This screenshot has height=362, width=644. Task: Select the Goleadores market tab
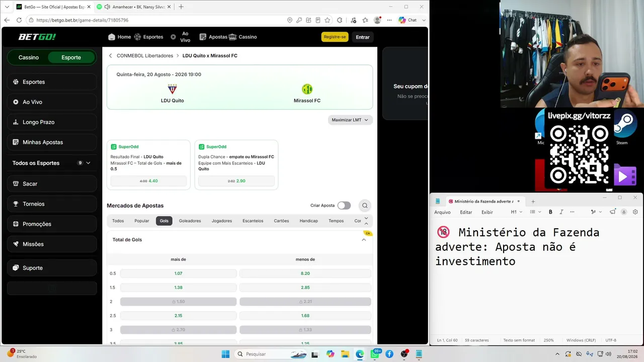tap(190, 221)
